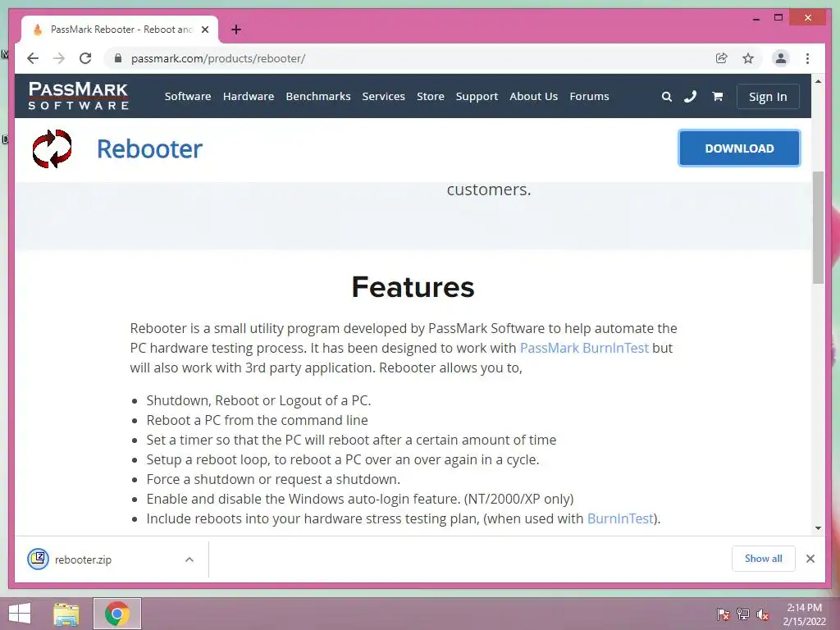Open the About Us menu
This screenshot has height=630, width=840.
click(x=533, y=97)
